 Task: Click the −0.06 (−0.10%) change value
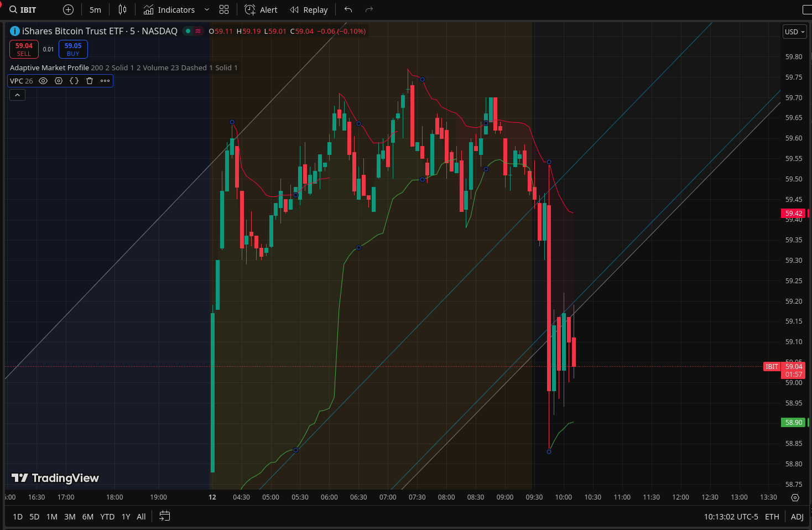(341, 32)
